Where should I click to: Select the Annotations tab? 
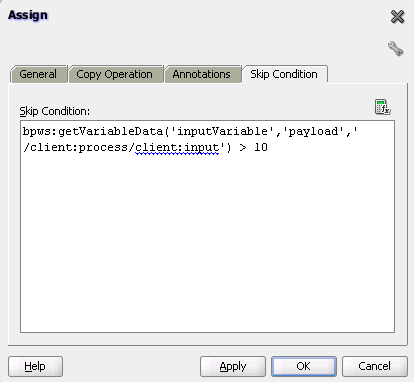[x=202, y=74]
